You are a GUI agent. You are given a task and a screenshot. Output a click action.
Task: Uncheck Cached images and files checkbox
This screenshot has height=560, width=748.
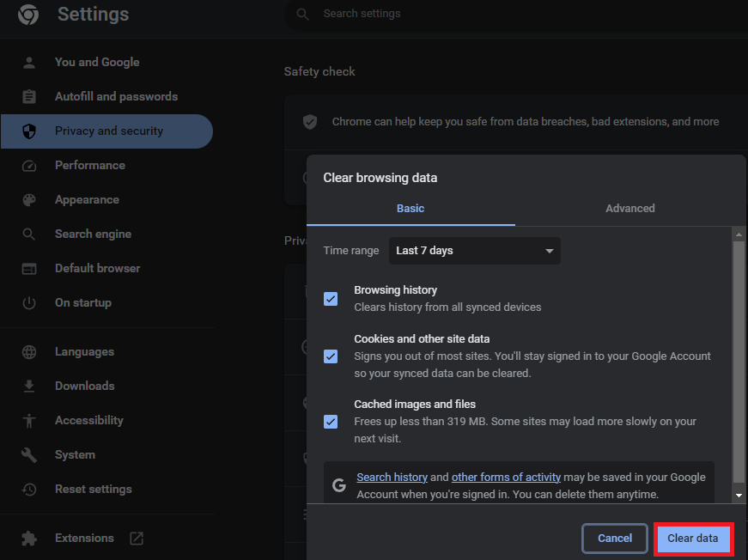coord(331,422)
